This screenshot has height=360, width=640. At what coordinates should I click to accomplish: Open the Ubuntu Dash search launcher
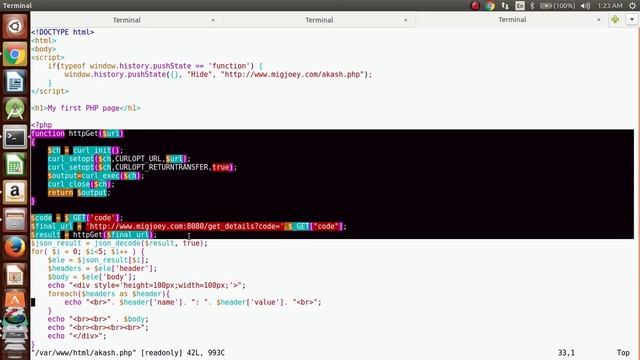click(15, 27)
